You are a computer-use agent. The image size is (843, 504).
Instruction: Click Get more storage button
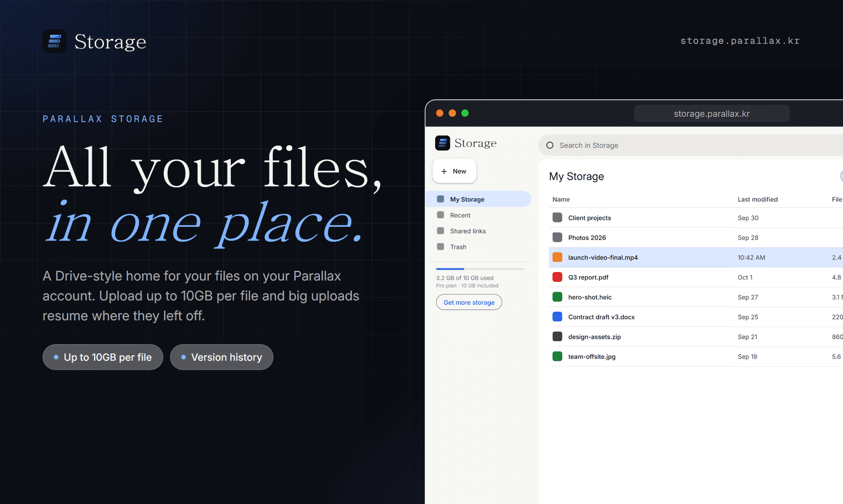pyautogui.click(x=469, y=302)
